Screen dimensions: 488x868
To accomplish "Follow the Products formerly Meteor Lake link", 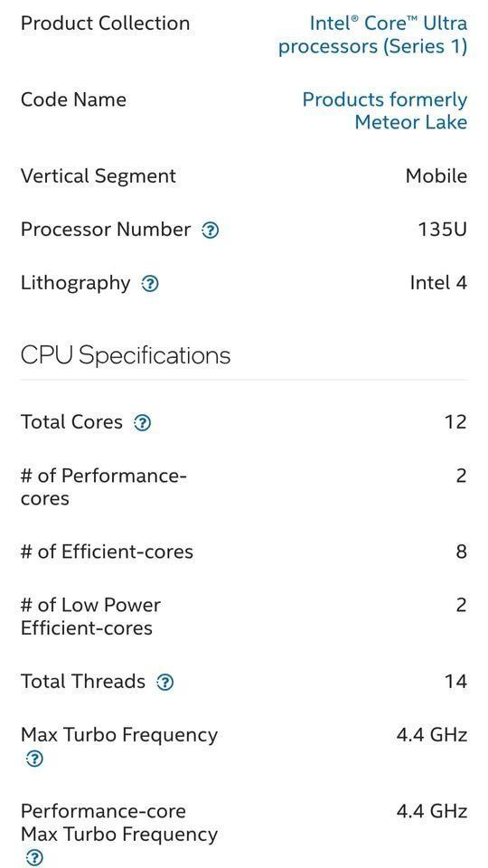I will pyautogui.click(x=385, y=110).
